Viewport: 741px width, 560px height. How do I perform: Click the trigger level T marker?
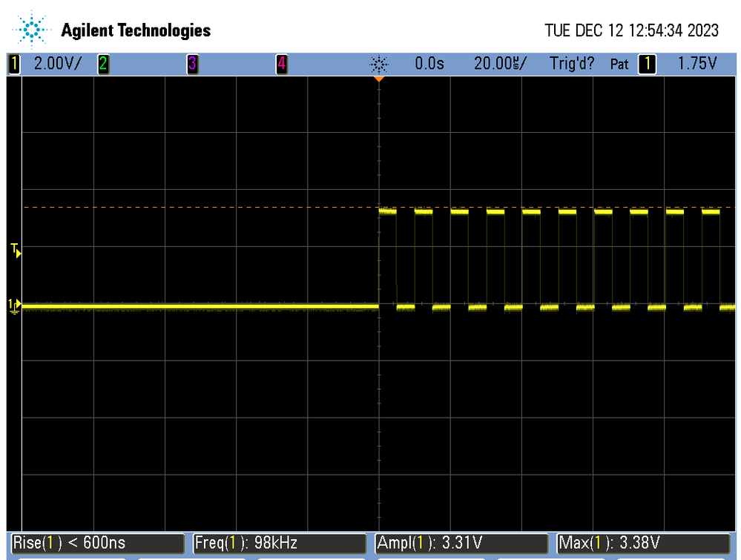coord(16,251)
